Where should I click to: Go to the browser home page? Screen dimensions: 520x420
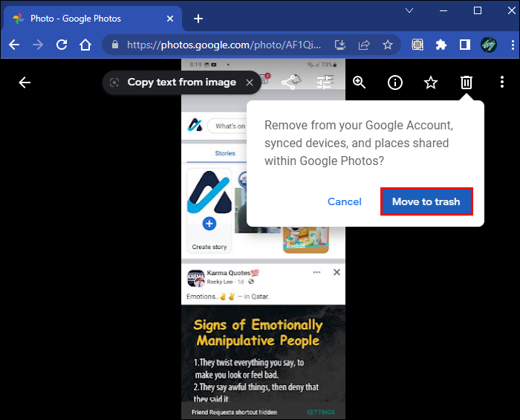85,45
